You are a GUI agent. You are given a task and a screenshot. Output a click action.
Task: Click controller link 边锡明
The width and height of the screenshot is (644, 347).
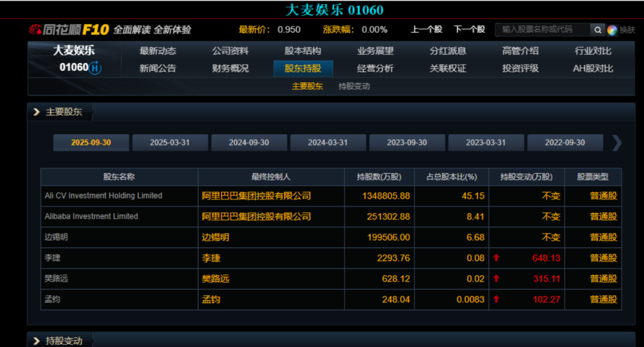(216, 237)
